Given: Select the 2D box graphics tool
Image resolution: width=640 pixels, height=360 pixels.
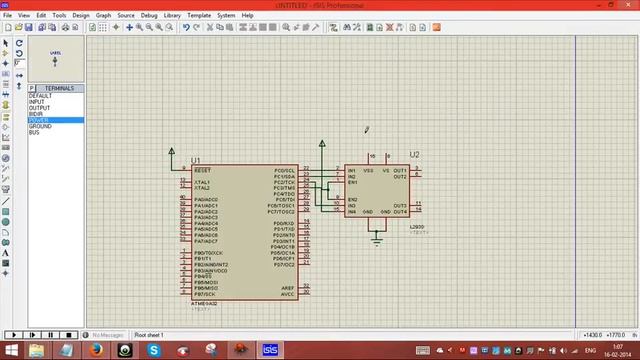Looking at the screenshot, I should point(6,212).
